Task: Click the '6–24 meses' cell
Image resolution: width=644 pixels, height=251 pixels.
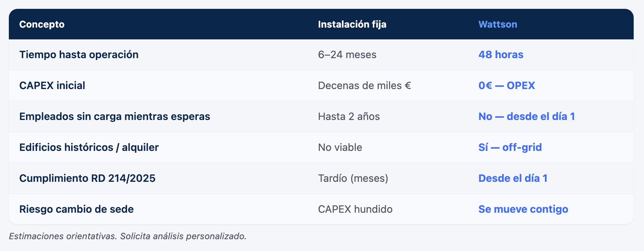Action: 347,54
